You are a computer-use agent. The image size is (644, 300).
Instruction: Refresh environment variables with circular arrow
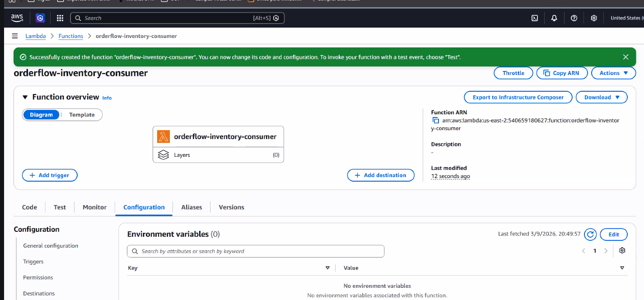(x=590, y=234)
